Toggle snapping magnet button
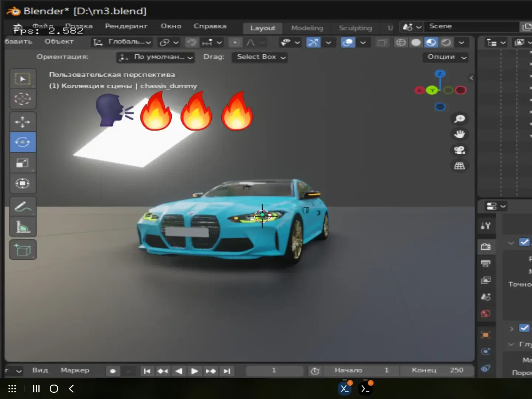This screenshot has height=399, width=532. pyautogui.click(x=191, y=43)
